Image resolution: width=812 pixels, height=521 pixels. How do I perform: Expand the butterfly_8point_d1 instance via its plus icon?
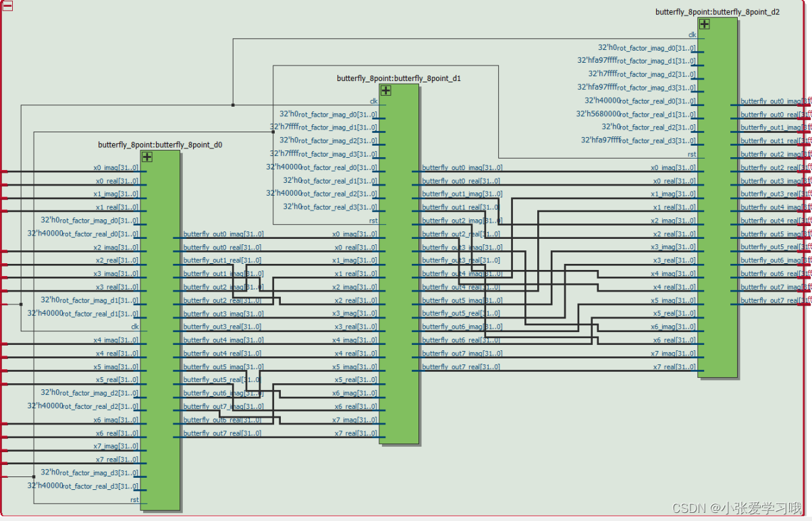385,90
